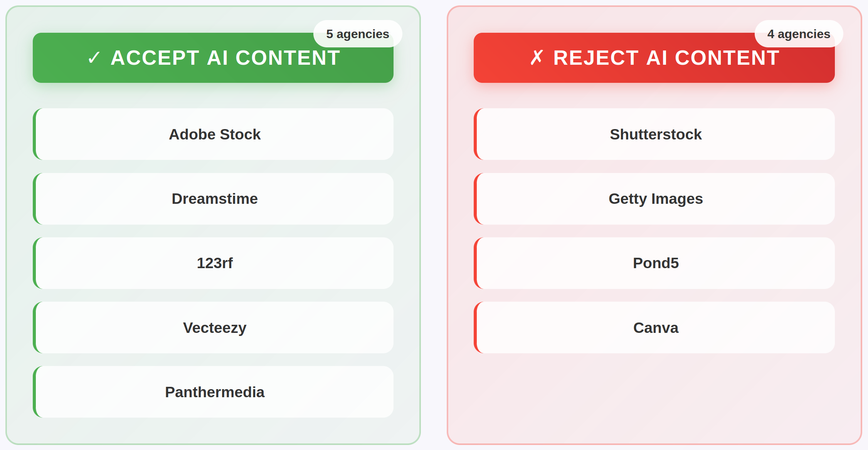This screenshot has height=450, width=868.
Task: Click the checkmark icon in Accept header
Action: pos(94,58)
